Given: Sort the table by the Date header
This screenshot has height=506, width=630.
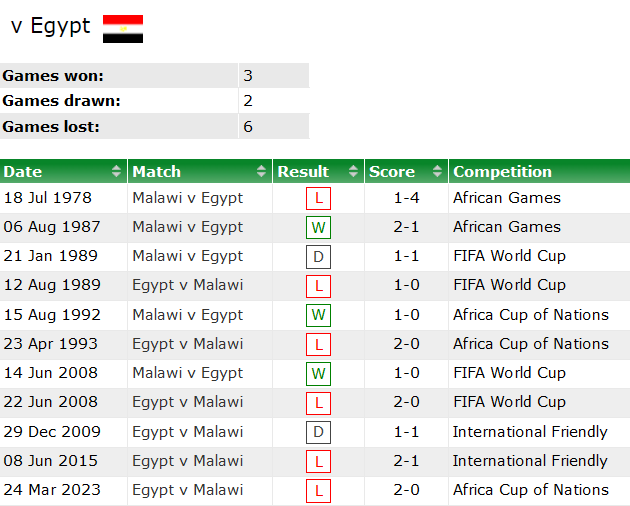Looking at the screenshot, I should click(24, 172).
